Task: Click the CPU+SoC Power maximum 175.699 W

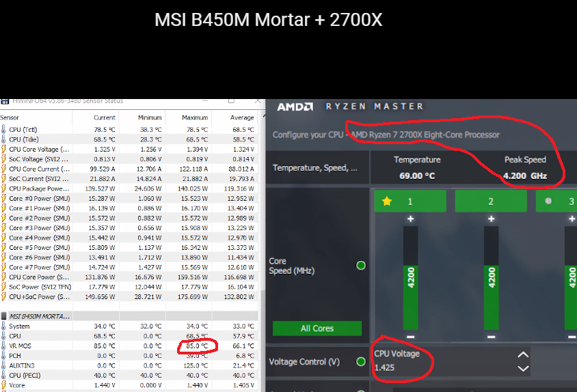Action: point(193,297)
